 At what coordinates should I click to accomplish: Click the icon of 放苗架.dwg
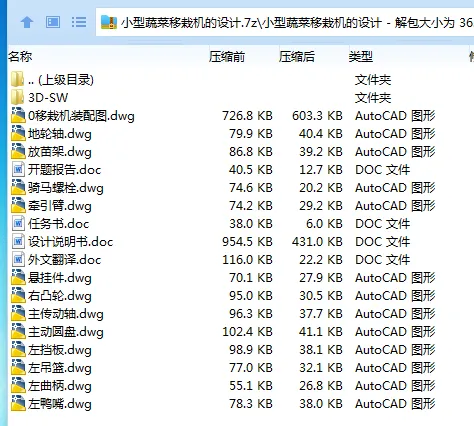tap(18, 152)
